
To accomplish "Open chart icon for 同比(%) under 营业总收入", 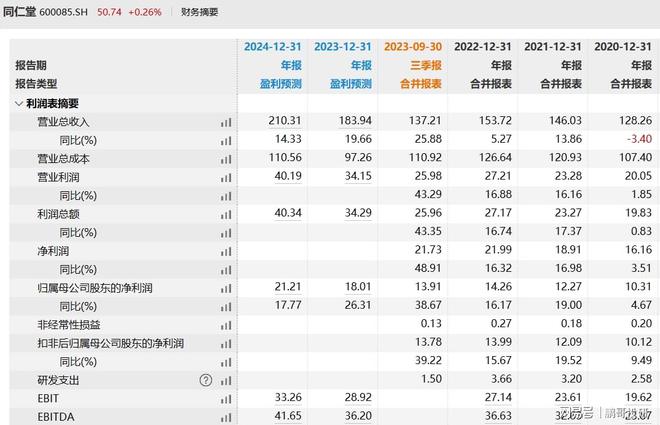I will [226, 141].
